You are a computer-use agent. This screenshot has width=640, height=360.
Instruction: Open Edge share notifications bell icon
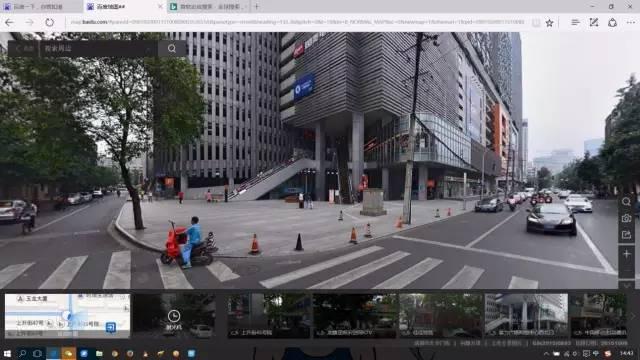(x=612, y=22)
